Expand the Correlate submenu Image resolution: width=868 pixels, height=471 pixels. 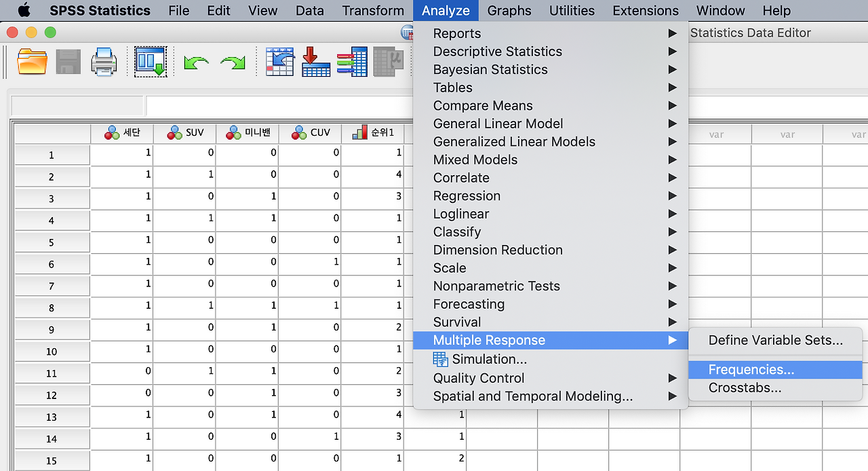(551, 178)
